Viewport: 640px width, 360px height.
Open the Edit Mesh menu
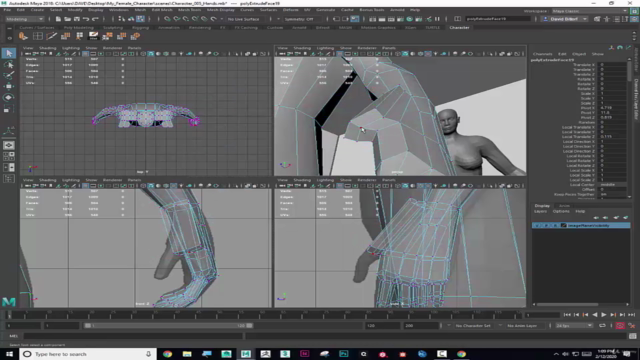coord(162,10)
